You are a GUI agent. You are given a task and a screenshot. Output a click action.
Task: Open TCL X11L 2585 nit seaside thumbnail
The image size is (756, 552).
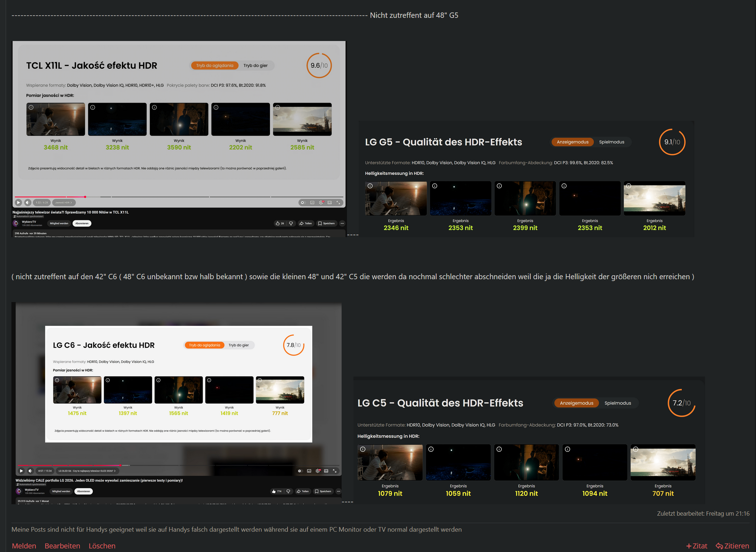coord(302,119)
